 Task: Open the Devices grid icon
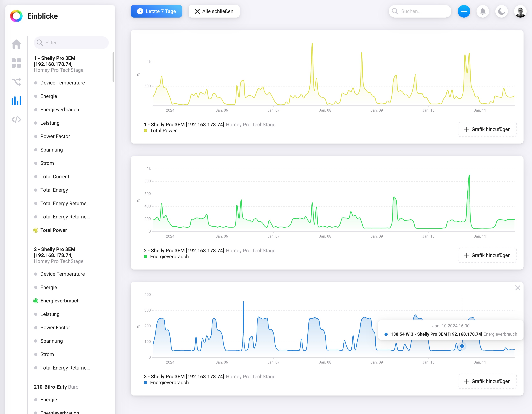coord(16,63)
